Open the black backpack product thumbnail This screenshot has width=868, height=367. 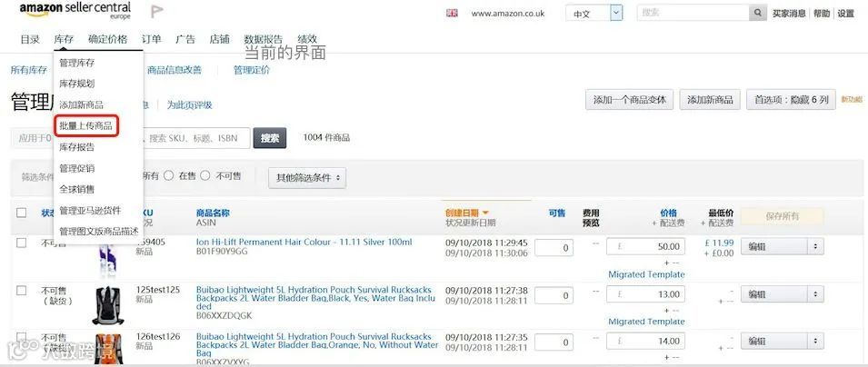coord(107,305)
